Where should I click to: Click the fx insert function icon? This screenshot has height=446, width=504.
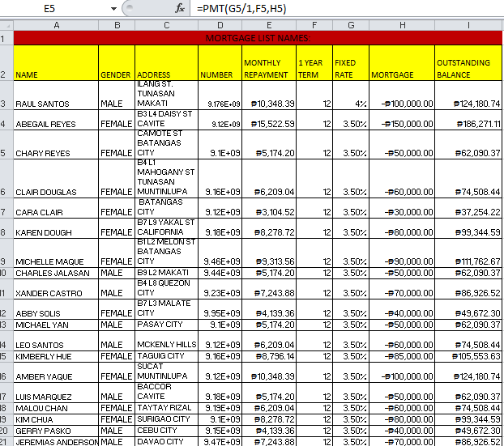tap(180, 8)
